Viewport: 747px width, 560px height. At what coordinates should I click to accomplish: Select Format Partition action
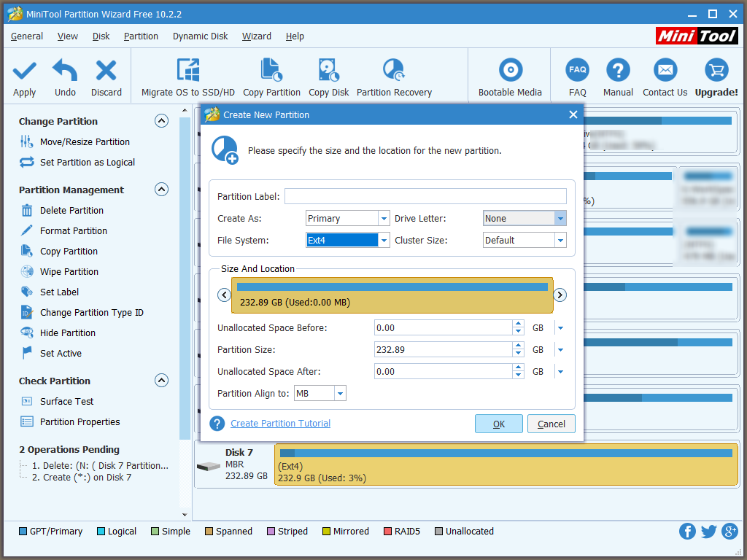point(74,231)
